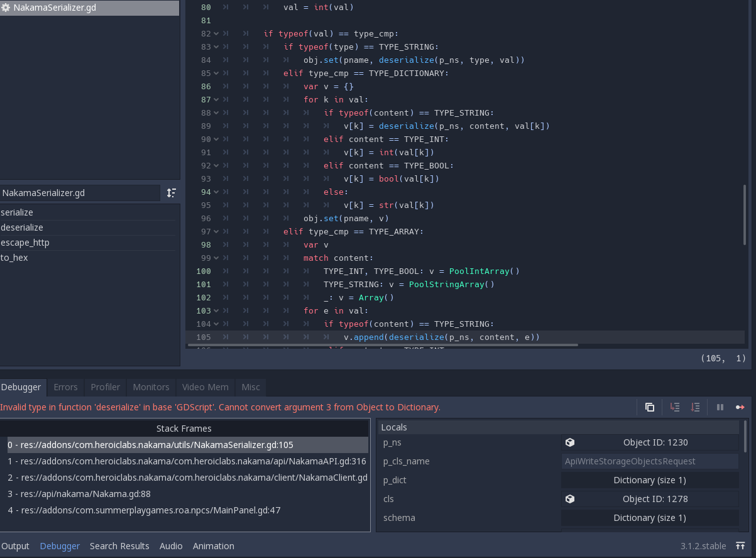Open the Audio bottom panel
The width and height of the screenshot is (756, 558).
[171, 546]
